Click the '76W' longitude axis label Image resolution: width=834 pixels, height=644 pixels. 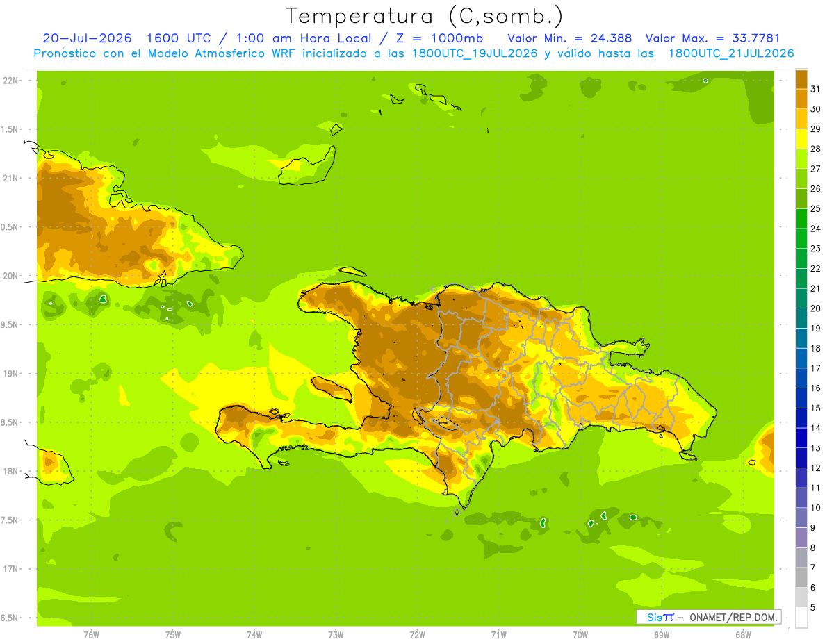[x=91, y=635]
